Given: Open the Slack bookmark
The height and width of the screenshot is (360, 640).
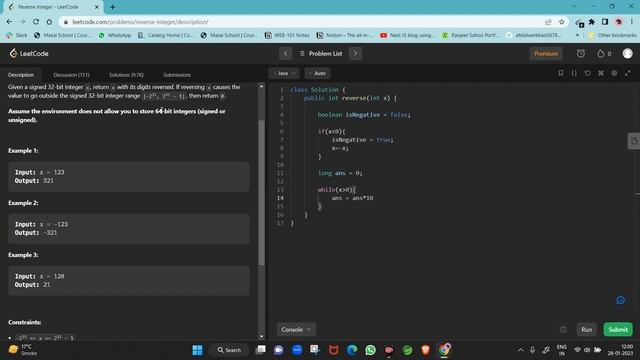Looking at the screenshot, I should tap(17, 35).
